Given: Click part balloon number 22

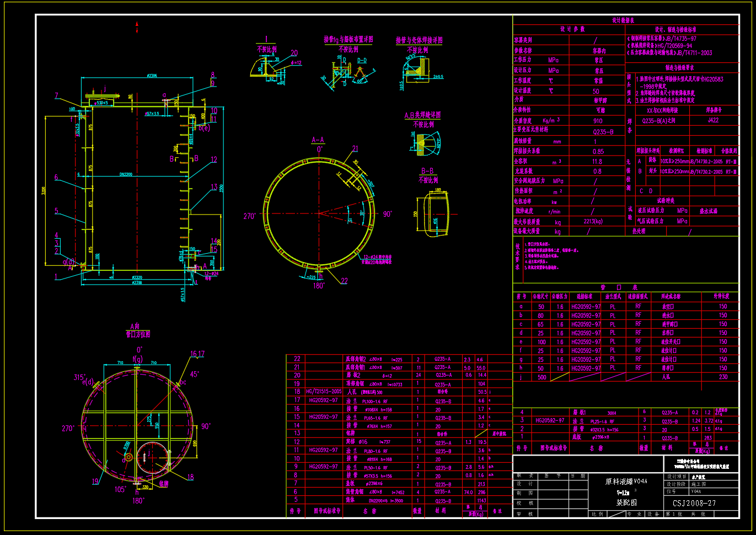Looking at the screenshot, I should click(x=344, y=281).
